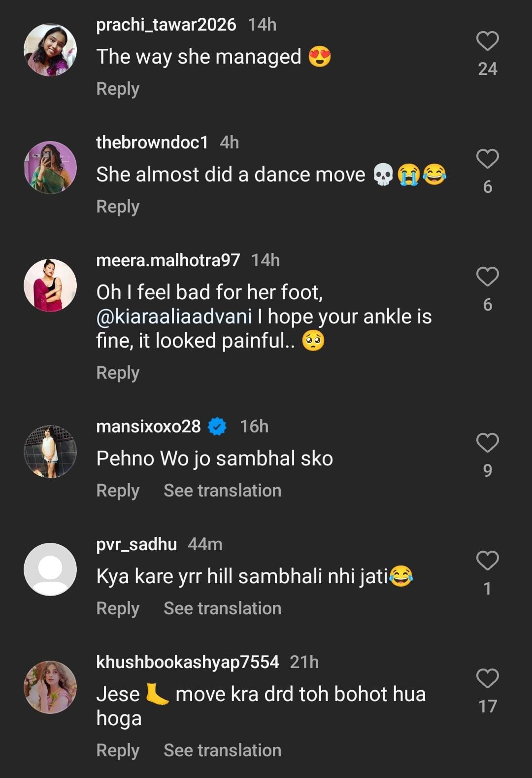Screen dimensions: 532x778
Task: Open khushbookashyap7554's profile avatar
Action: 50,687
